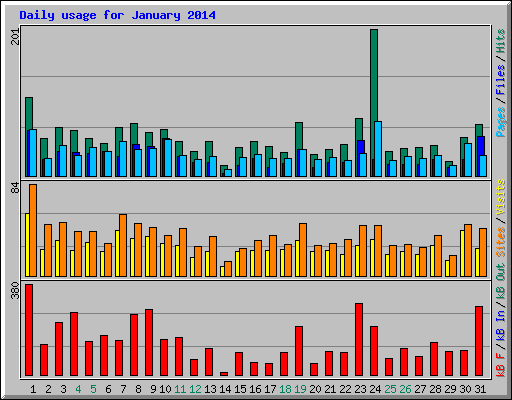512x400 pixels.
Task: Click the red kB bar for day 23
Action: [x=359, y=340]
